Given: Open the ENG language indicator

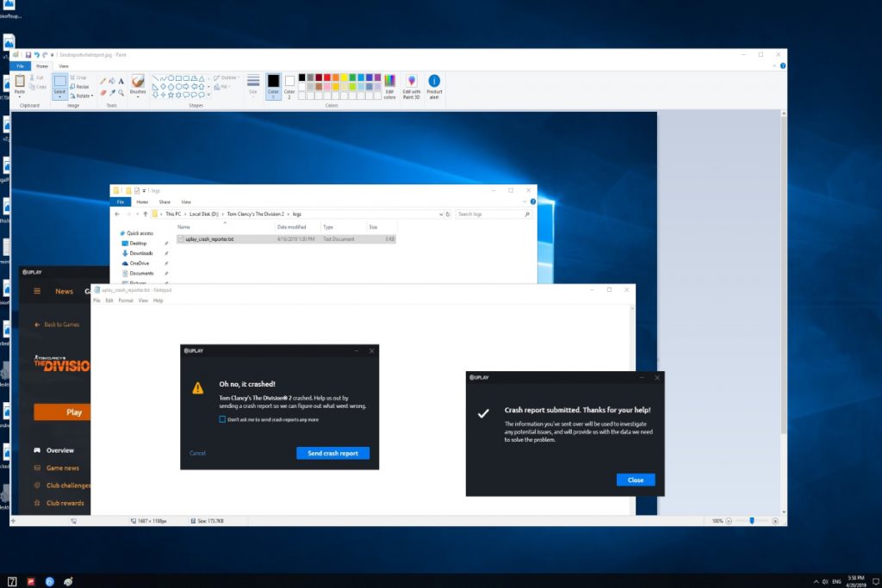Looking at the screenshot, I should tap(836, 581).
